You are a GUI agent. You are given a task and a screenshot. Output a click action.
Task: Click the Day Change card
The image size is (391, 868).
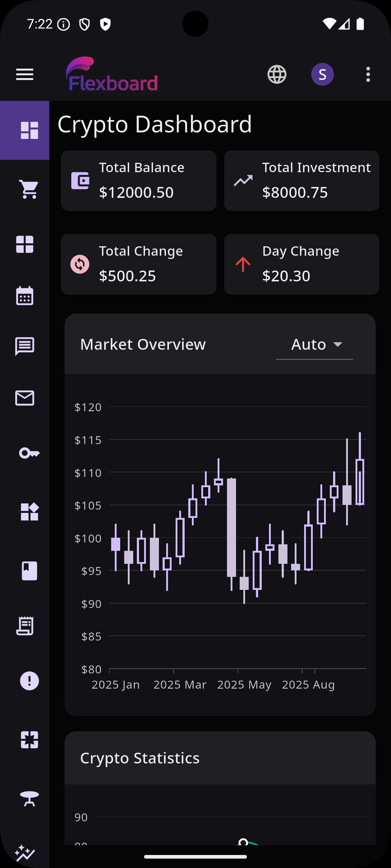(x=302, y=264)
